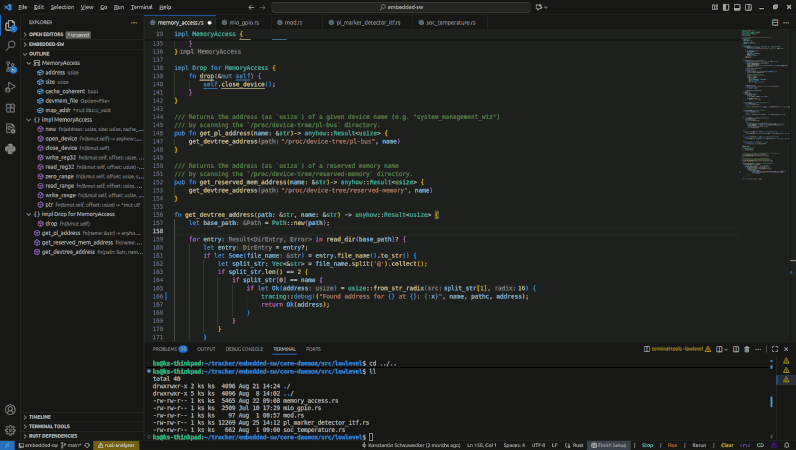Open the Python sidebar icon
This screenshot has width=796, height=450.
(10, 149)
